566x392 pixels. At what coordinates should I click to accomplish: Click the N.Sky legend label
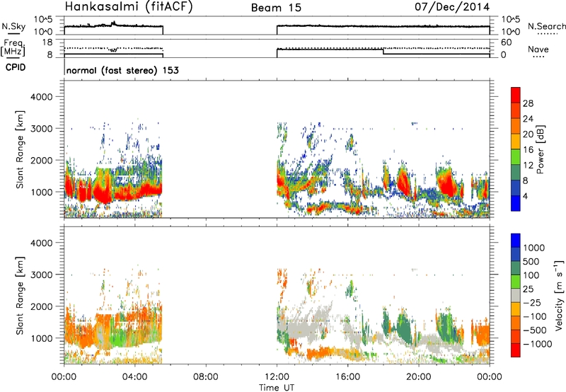pos(13,26)
